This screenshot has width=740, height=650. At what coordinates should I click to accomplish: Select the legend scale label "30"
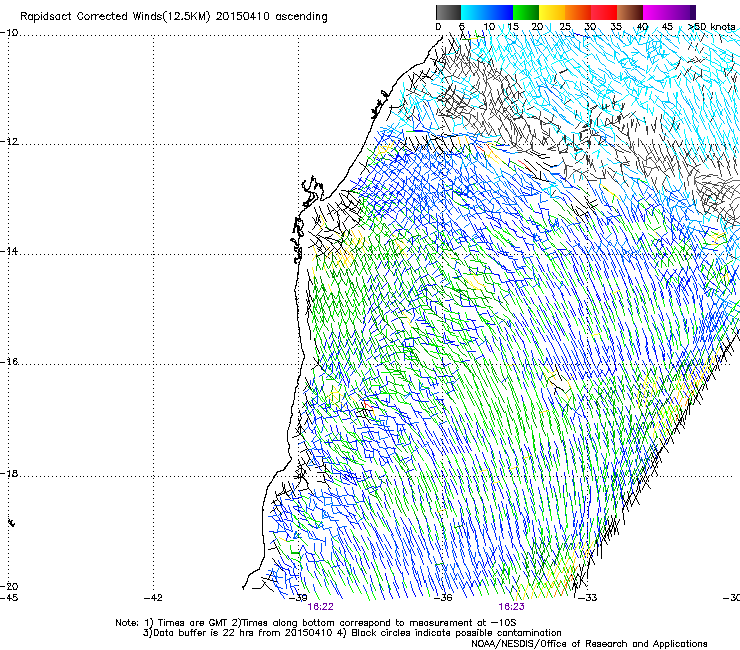pyautogui.click(x=590, y=27)
